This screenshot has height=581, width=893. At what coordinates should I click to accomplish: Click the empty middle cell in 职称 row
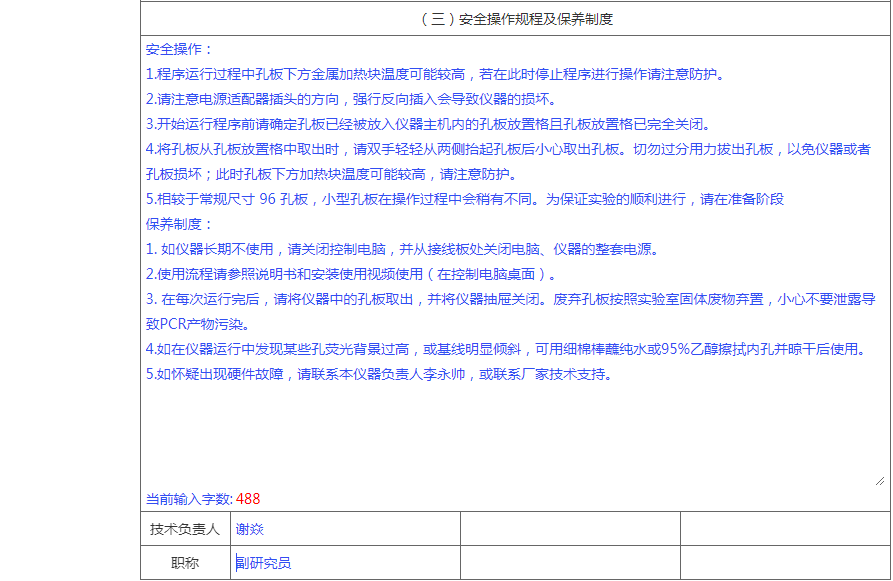point(570,563)
